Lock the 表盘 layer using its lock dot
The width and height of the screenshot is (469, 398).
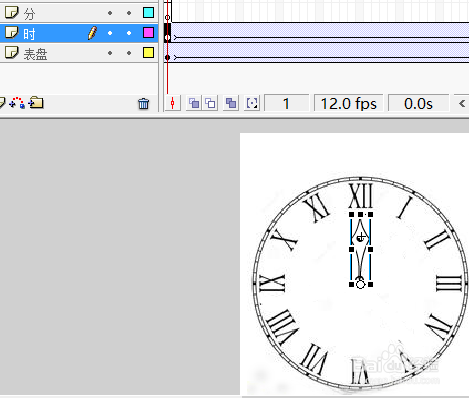129,53
